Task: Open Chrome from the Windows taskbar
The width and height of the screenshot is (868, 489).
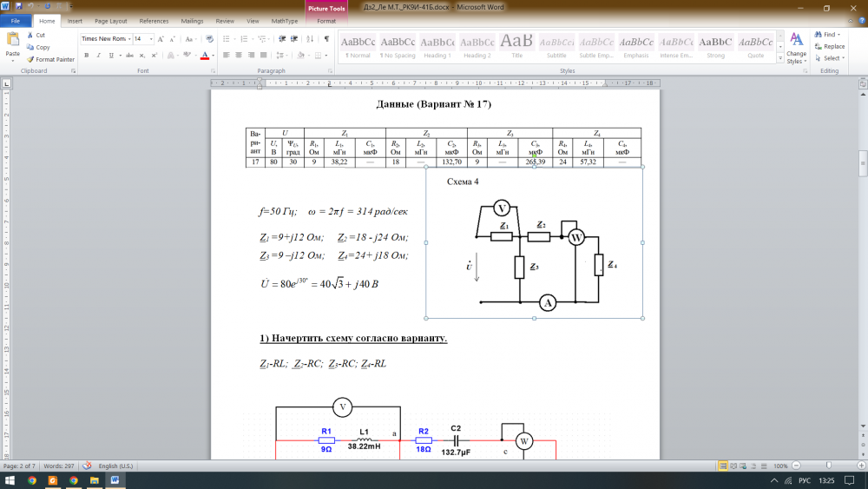Action: pos(31,480)
